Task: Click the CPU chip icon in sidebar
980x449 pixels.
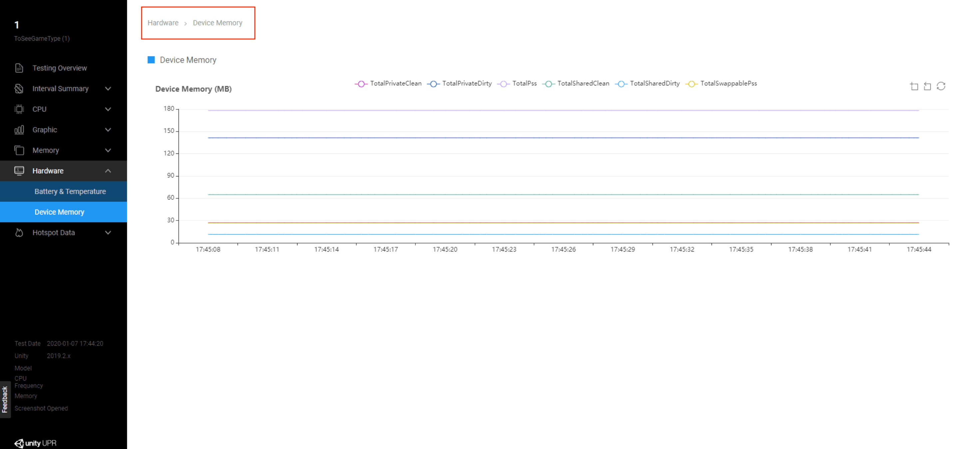Action: pyautogui.click(x=19, y=109)
